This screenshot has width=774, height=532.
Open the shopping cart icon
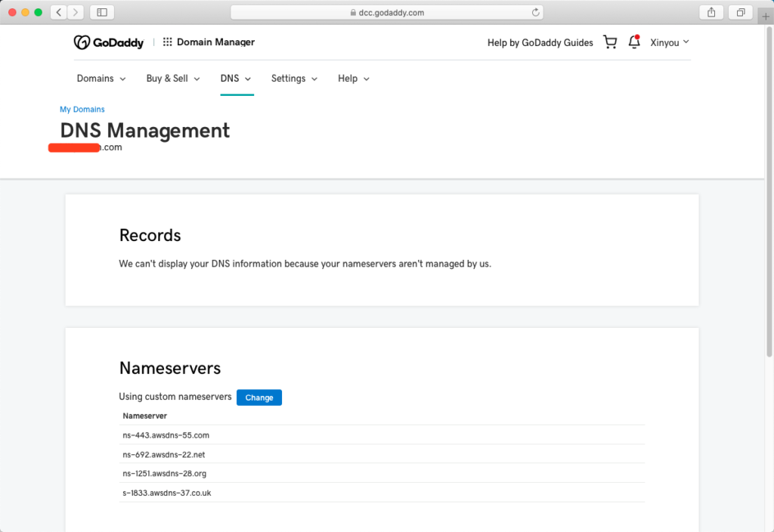tap(610, 42)
